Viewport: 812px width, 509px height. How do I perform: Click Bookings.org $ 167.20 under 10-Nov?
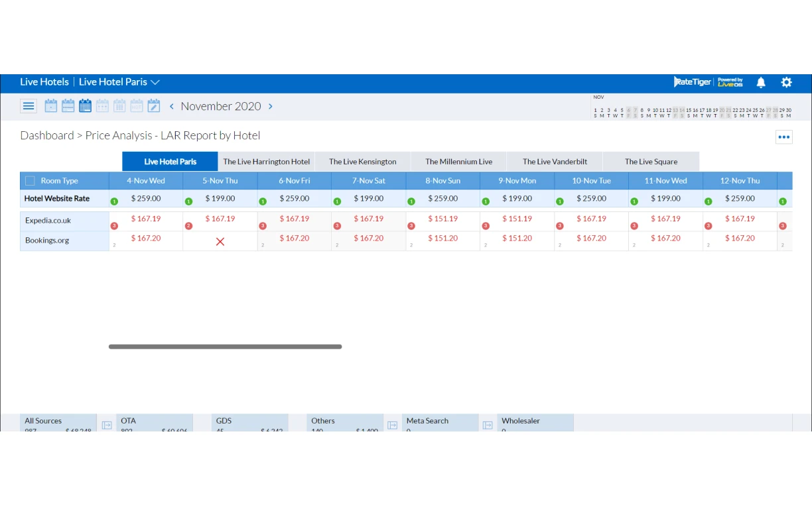tap(592, 239)
